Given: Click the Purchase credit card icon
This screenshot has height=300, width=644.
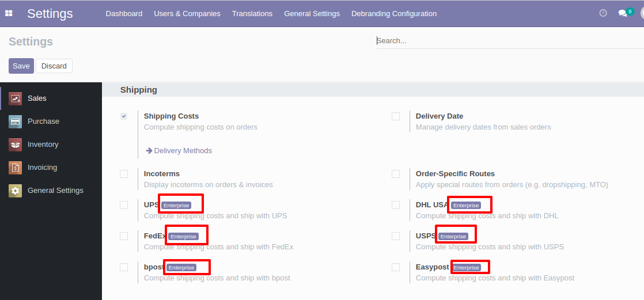Looking at the screenshot, I should 15,121.
